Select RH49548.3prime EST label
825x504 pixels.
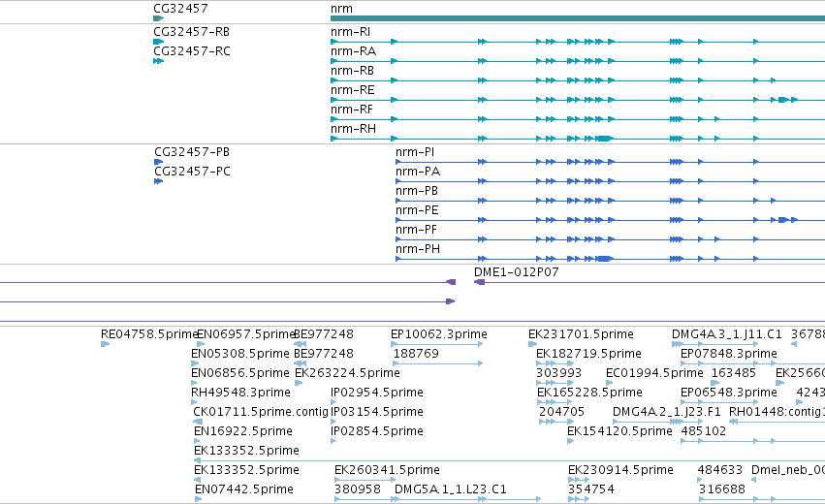(x=240, y=393)
